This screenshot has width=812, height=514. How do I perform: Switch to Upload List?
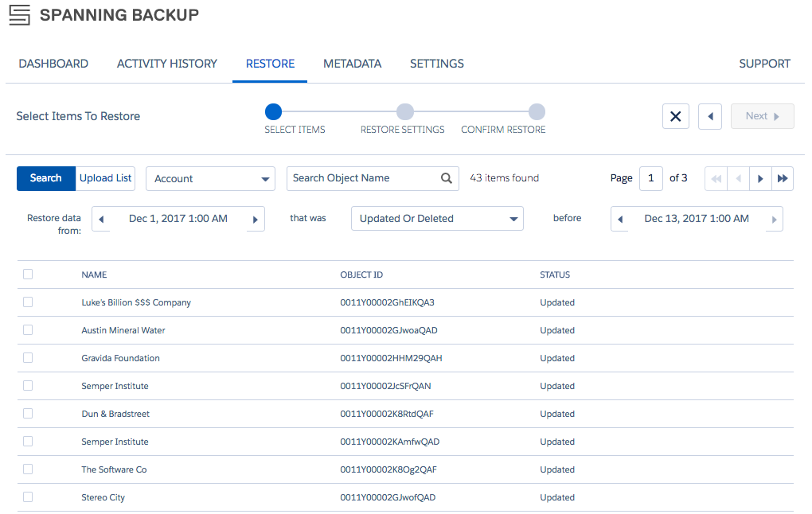106,178
